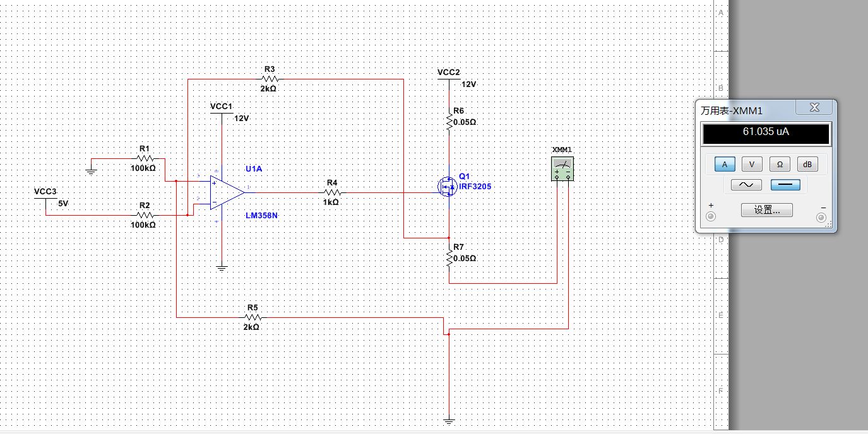The image size is (868, 434).
Task: Set multimeter to DC straight line signal
Action: [x=786, y=185]
